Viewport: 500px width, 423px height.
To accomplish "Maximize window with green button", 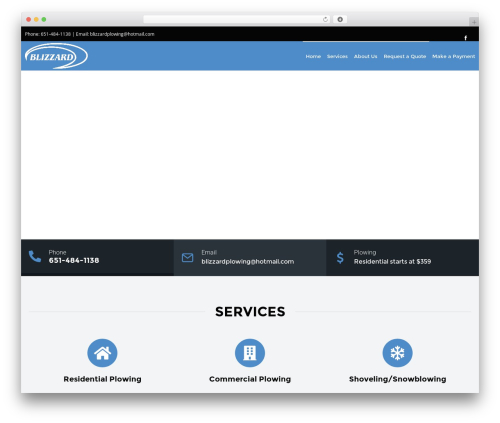I will 44,19.
